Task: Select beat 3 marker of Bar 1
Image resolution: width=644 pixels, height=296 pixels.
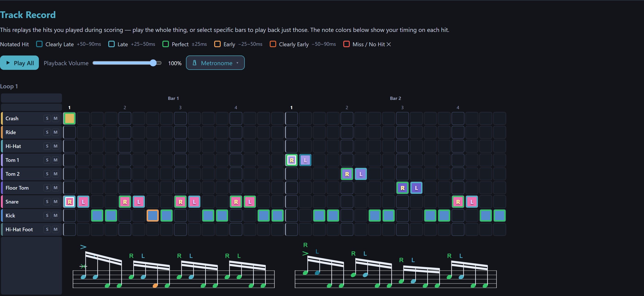Action: [180, 108]
